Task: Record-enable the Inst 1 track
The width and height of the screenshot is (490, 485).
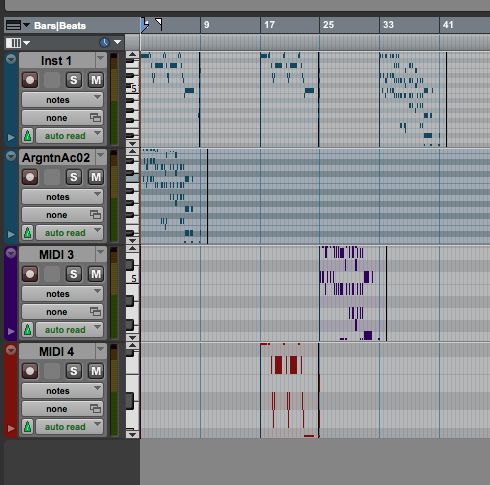Action: [30, 80]
